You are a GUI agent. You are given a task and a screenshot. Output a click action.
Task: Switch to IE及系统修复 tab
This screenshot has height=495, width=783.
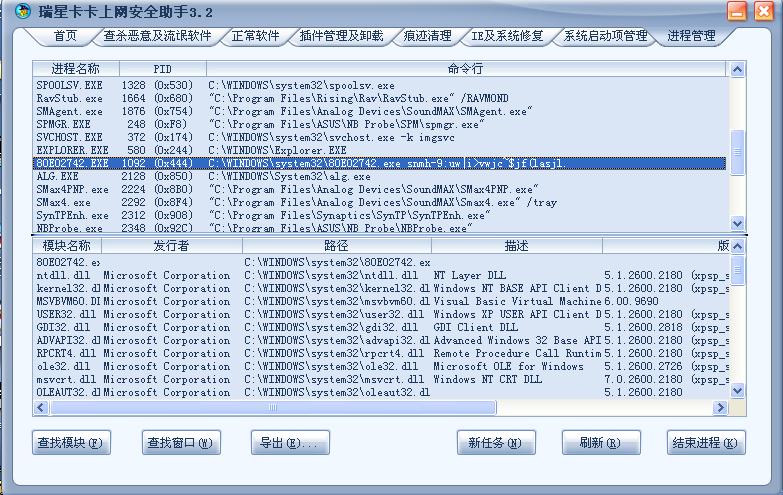pos(507,36)
